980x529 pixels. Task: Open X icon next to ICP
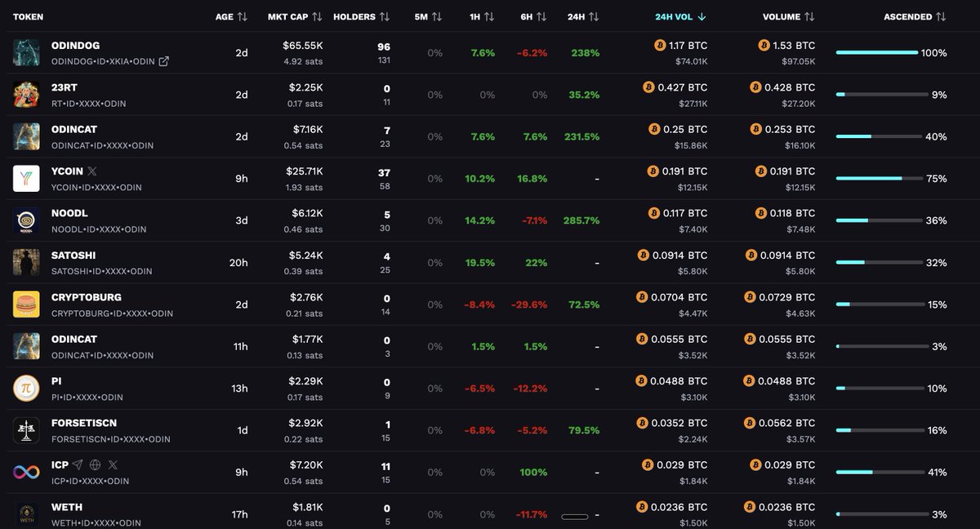click(113, 465)
